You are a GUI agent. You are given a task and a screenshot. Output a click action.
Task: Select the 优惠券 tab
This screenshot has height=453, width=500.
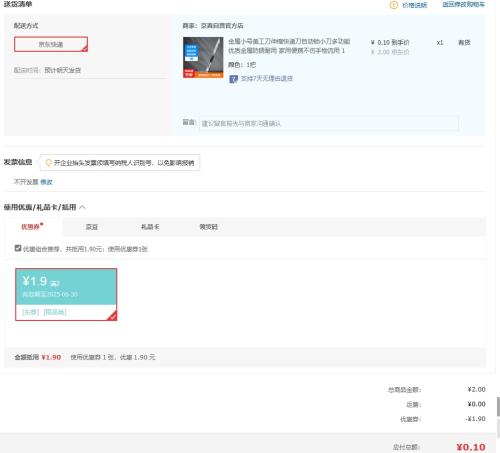click(31, 227)
